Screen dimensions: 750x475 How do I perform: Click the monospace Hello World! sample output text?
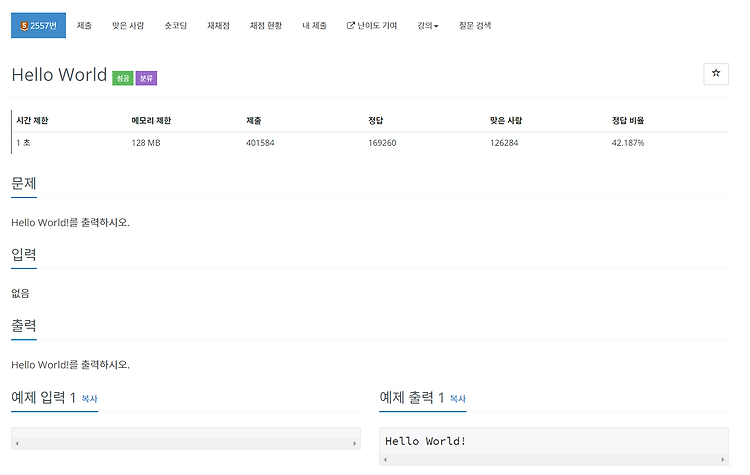point(425,441)
